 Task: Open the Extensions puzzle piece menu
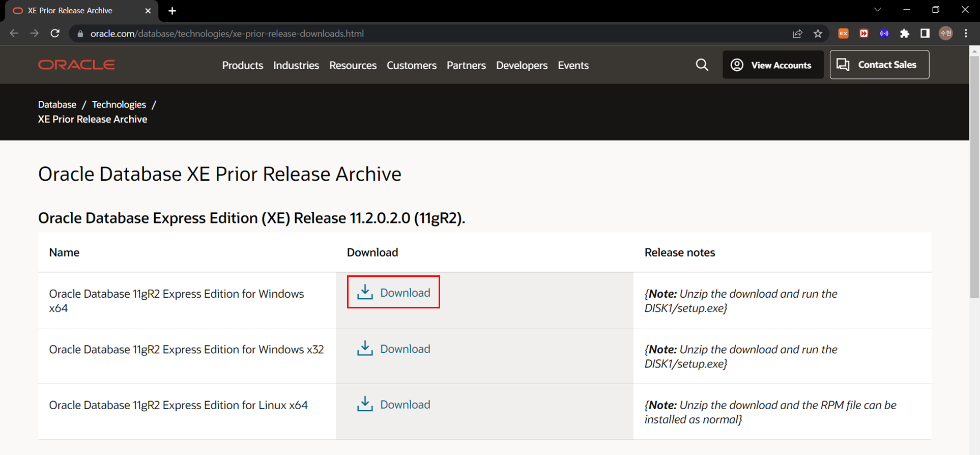pos(905,34)
